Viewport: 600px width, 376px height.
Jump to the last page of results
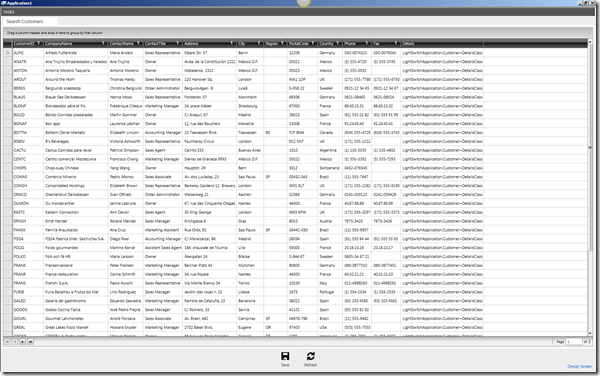click(31, 342)
